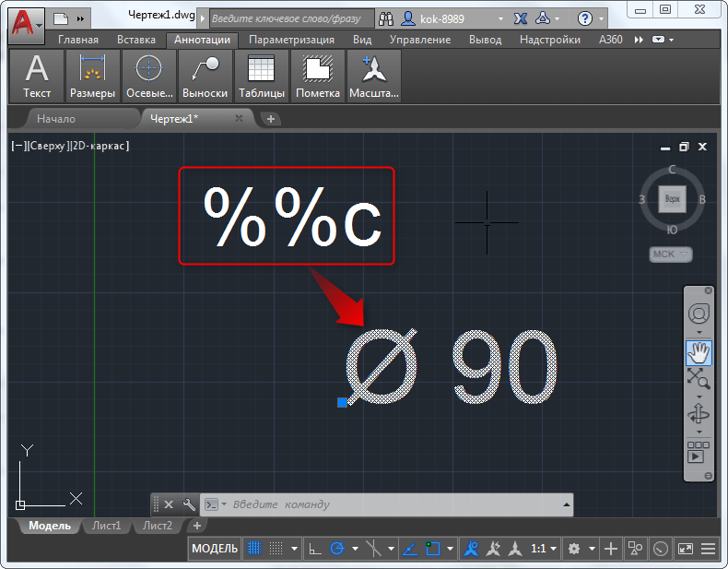Open the Масштаб annotation scaling panel

pos(374,77)
